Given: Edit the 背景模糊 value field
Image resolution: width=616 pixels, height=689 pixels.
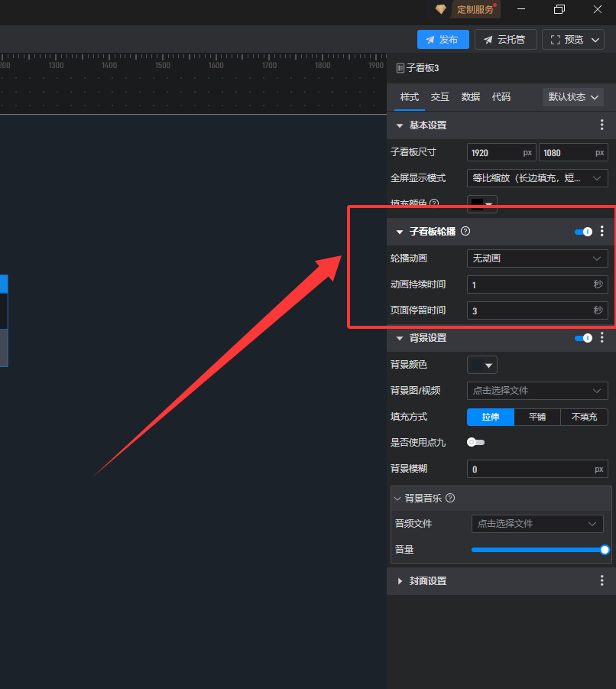Looking at the screenshot, I should click(537, 469).
